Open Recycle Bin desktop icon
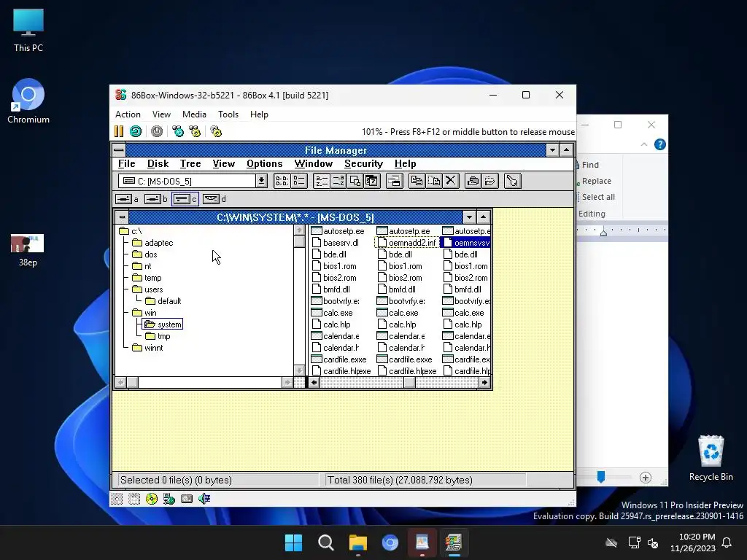747x560 pixels. click(711, 458)
